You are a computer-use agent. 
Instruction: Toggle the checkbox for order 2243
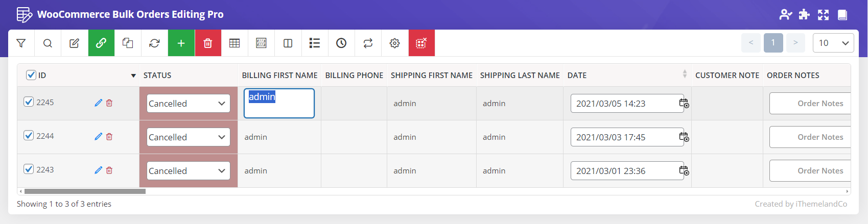29,169
